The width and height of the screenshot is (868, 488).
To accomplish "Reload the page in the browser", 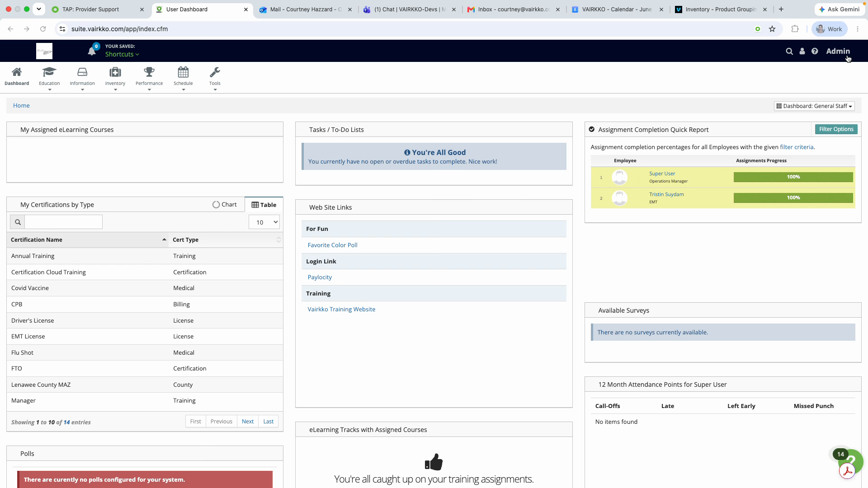I will [x=43, y=29].
